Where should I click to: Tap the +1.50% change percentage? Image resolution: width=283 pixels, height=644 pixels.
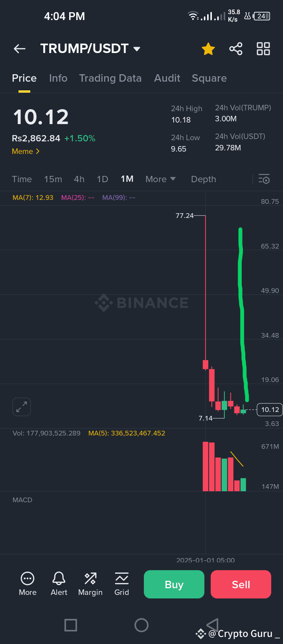[80, 138]
